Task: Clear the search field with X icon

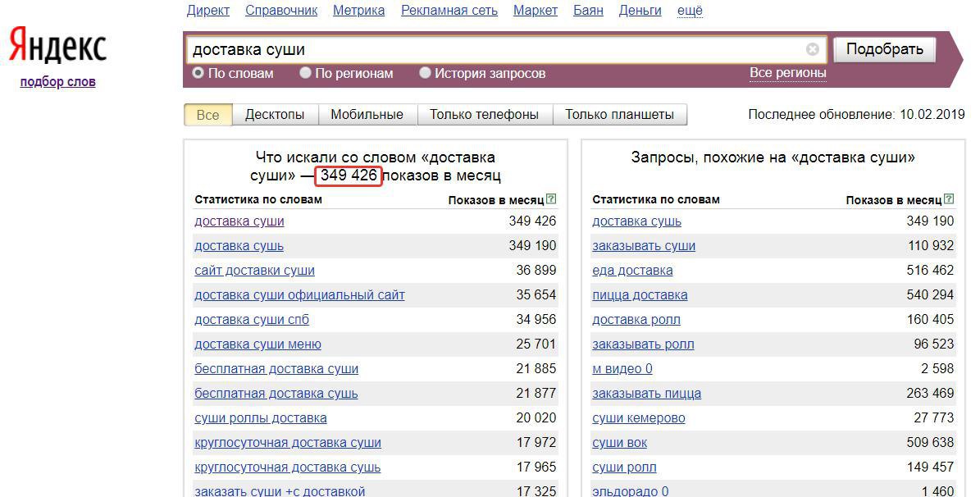Action: 812,49
